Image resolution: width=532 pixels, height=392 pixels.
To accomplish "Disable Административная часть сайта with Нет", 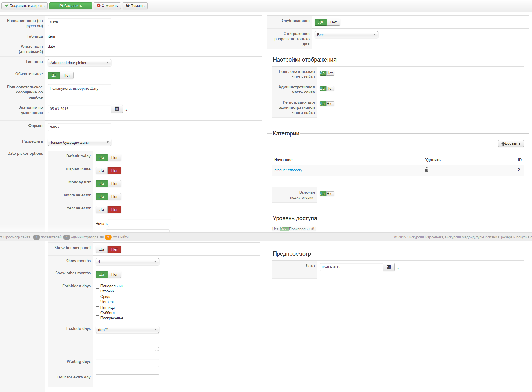I will pyautogui.click(x=330, y=89).
